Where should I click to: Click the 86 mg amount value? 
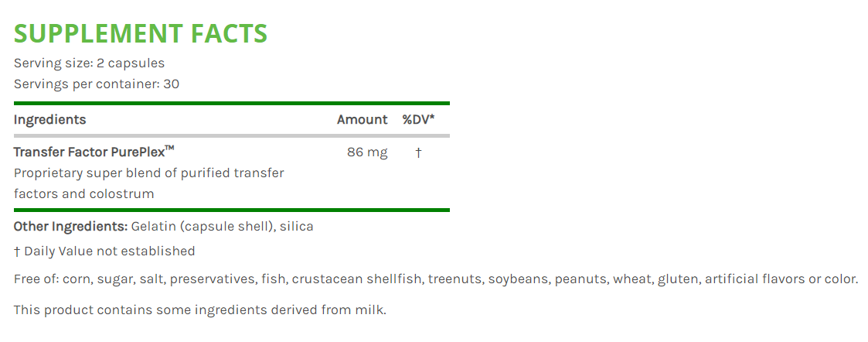pyautogui.click(x=367, y=152)
